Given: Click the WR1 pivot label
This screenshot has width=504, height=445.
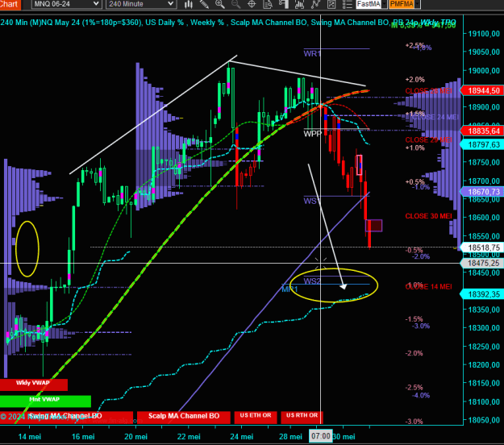Looking at the screenshot, I should [312, 54].
